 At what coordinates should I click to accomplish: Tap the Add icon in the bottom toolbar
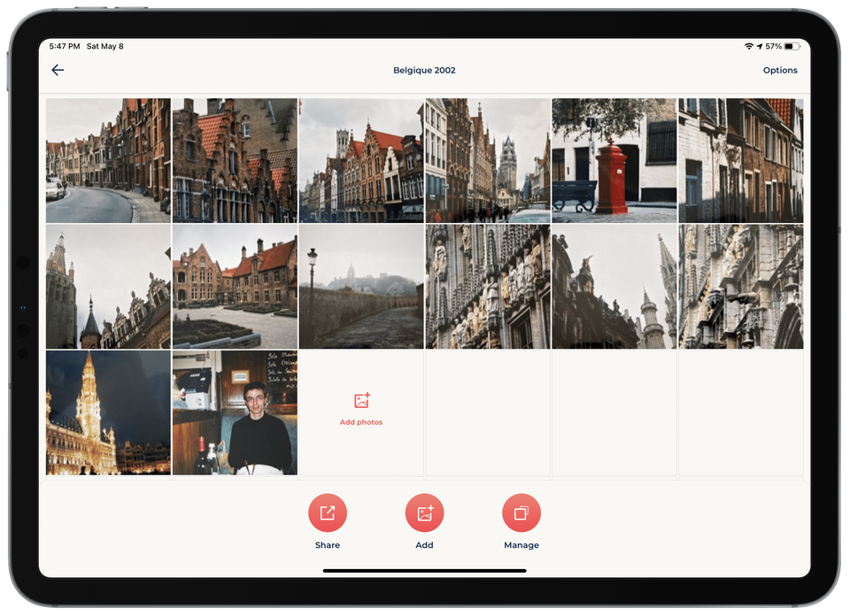coord(425,512)
